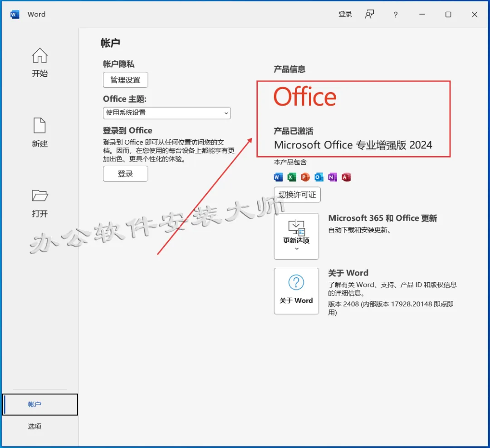
Task: Click the Outlook product icon
Action: coord(319,177)
